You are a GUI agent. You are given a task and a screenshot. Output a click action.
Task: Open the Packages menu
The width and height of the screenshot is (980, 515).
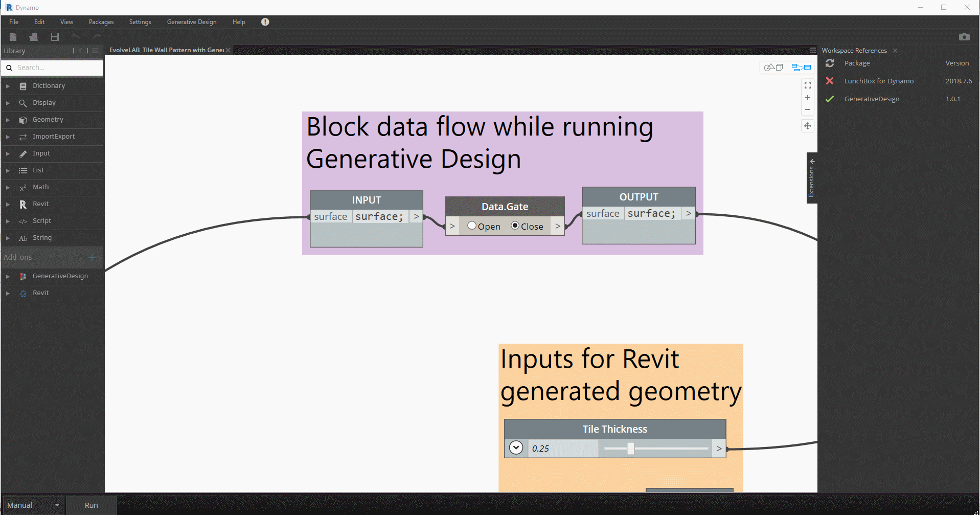(101, 22)
